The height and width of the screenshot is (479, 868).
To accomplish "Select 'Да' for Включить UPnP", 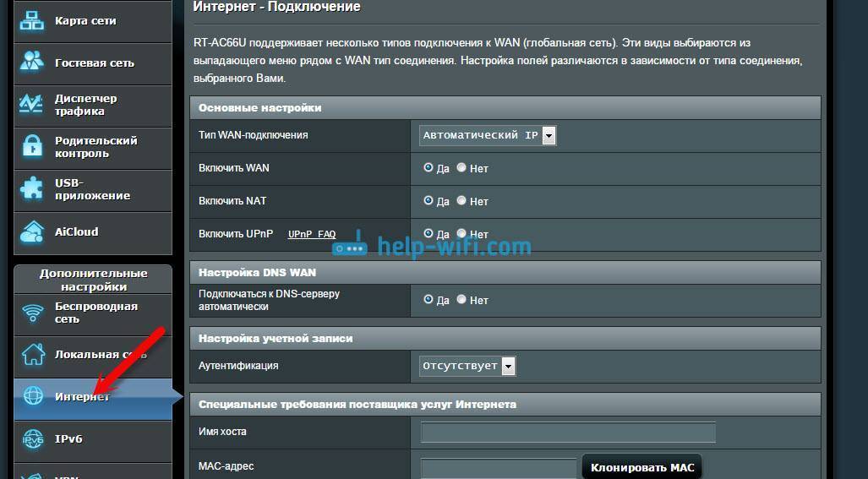I will tap(429, 234).
